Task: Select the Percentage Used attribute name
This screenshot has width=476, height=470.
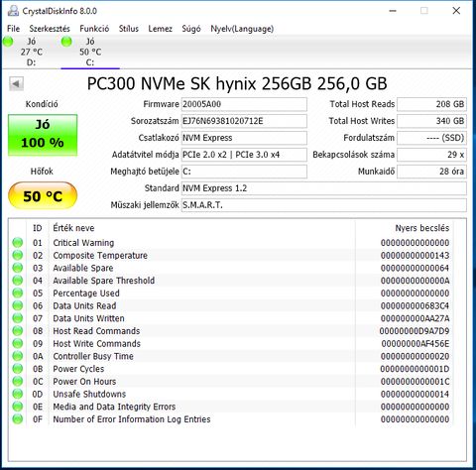Action: pyautogui.click(x=86, y=293)
